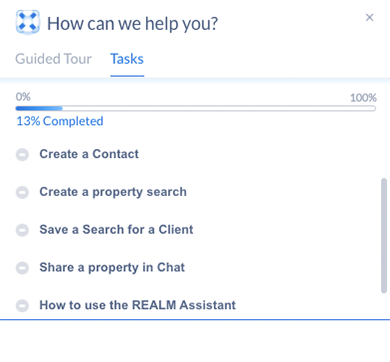Switch to the Guided Tour tab
390x362 pixels.
53,59
